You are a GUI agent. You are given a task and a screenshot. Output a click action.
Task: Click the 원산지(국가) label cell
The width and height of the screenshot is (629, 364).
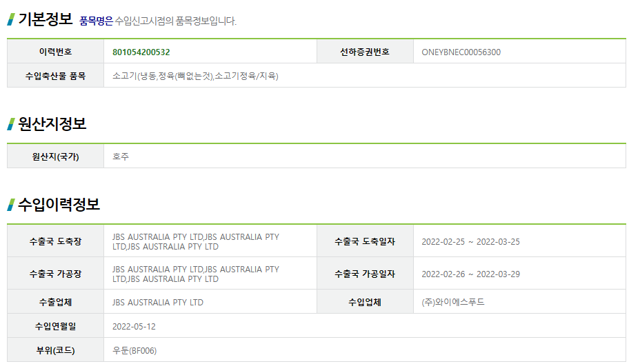55,156
